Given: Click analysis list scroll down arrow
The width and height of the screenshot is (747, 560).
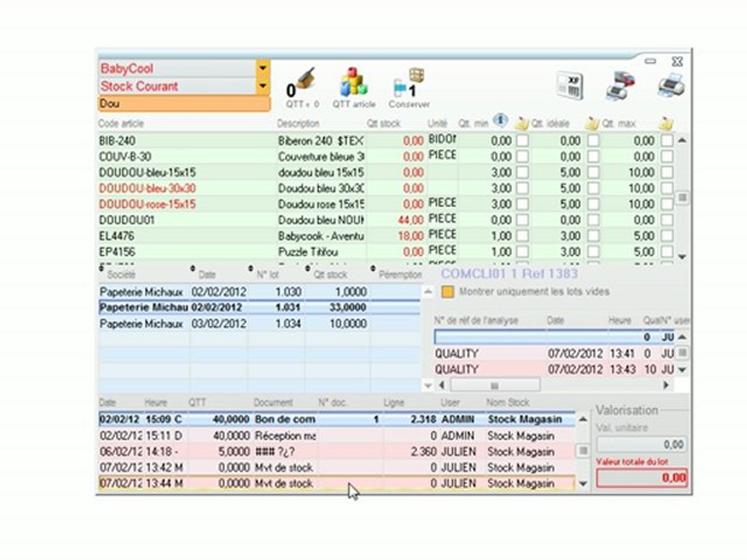Looking at the screenshot, I should [682, 369].
